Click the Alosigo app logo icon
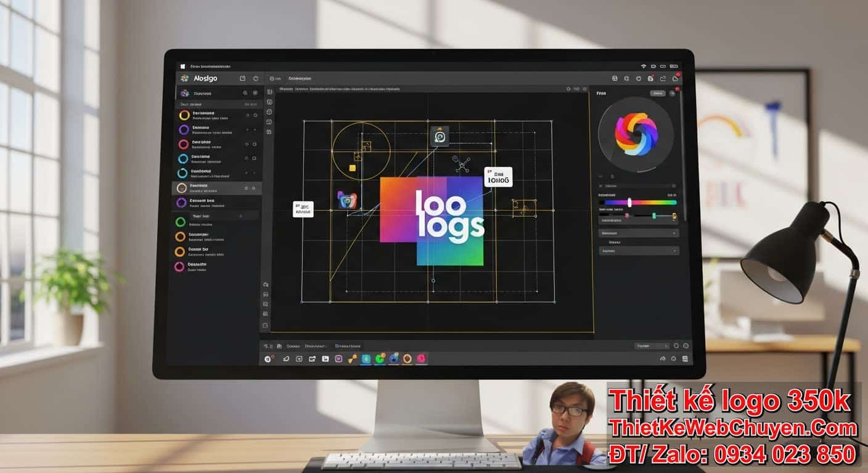The height and width of the screenshot is (473, 868). [x=184, y=78]
